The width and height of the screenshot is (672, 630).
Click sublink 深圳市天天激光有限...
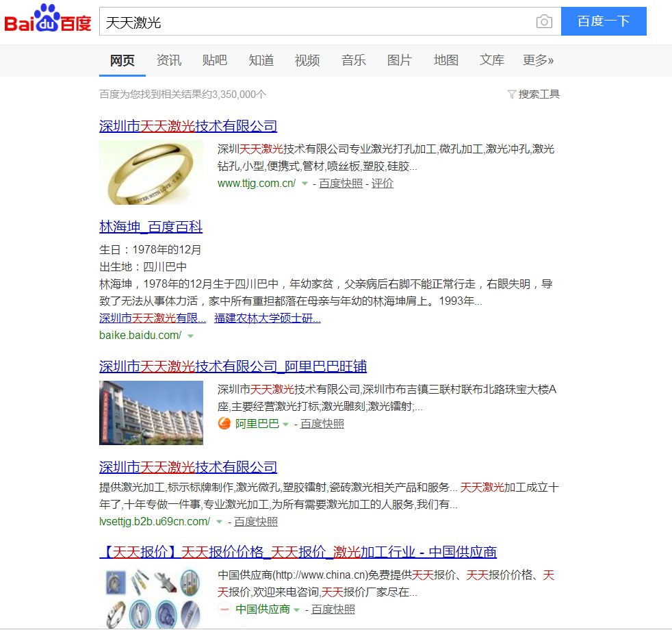coord(153,318)
